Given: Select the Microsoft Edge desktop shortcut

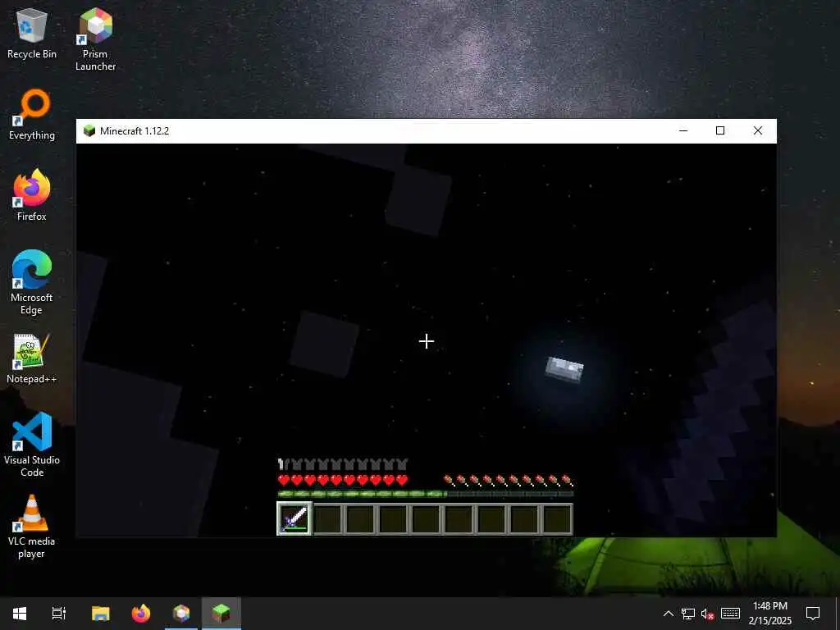Looking at the screenshot, I should coord(32,283).
